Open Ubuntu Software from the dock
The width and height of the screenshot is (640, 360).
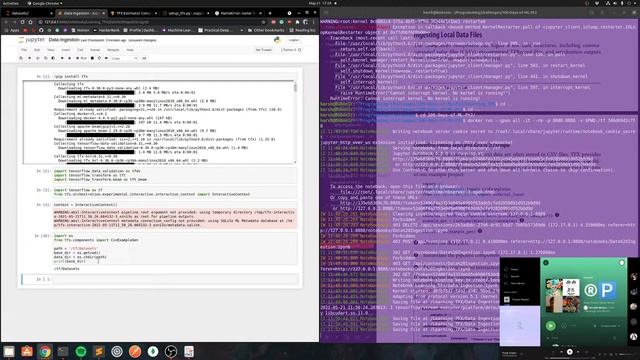pos(27,351)
